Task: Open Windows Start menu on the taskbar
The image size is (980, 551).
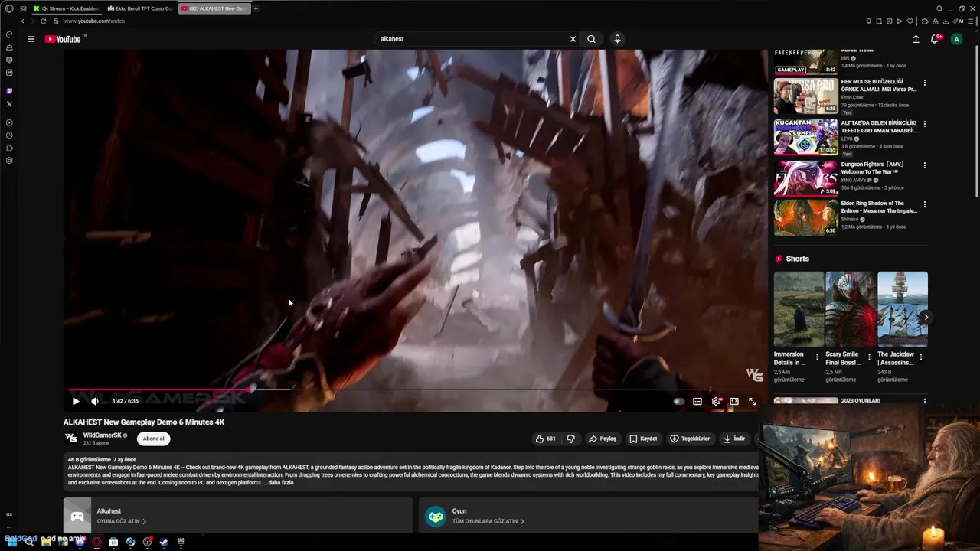Action: [11, 542]
